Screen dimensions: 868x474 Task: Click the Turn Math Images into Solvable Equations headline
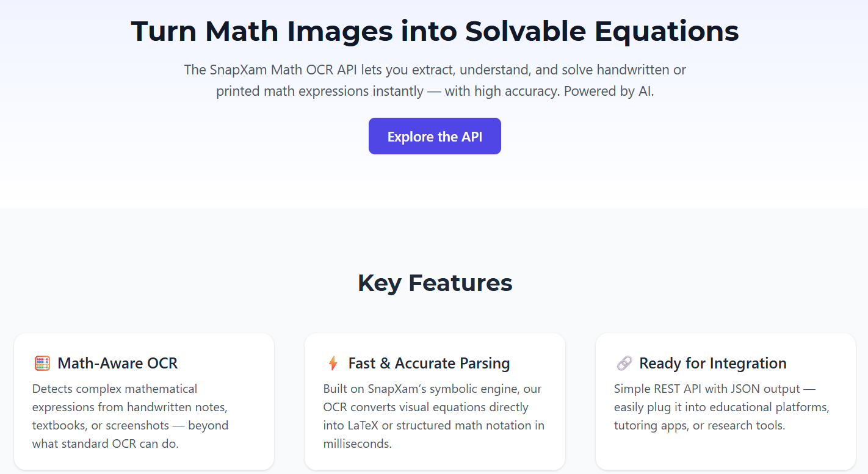pyautogui.click(x=434, y=31)
